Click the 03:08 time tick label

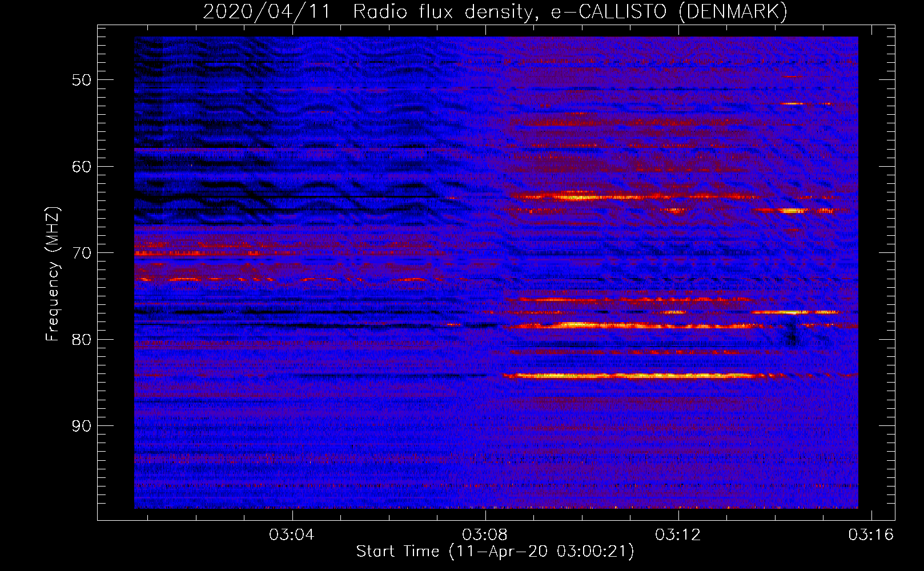pos(485,535)
